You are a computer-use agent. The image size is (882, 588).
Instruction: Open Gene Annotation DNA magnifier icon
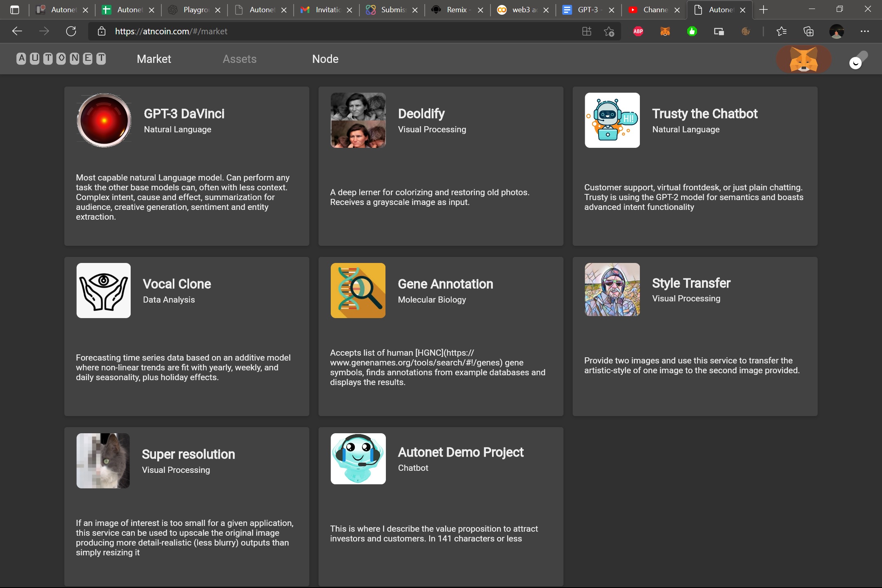pyautogui.click(x=358, y=290)
